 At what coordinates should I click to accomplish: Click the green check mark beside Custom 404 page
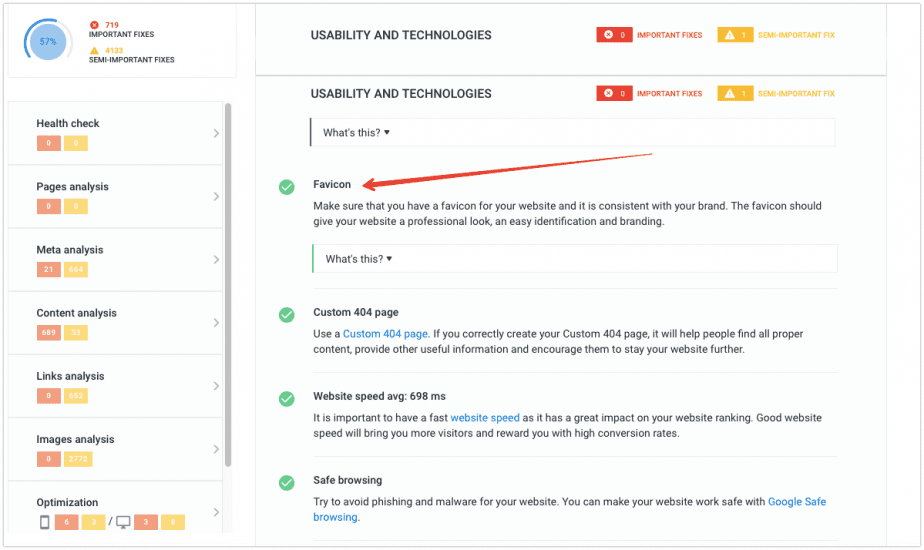pos(287,315)
